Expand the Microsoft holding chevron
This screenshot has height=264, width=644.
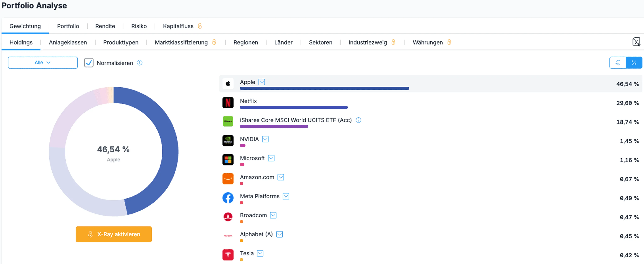[x=271, y=158]
